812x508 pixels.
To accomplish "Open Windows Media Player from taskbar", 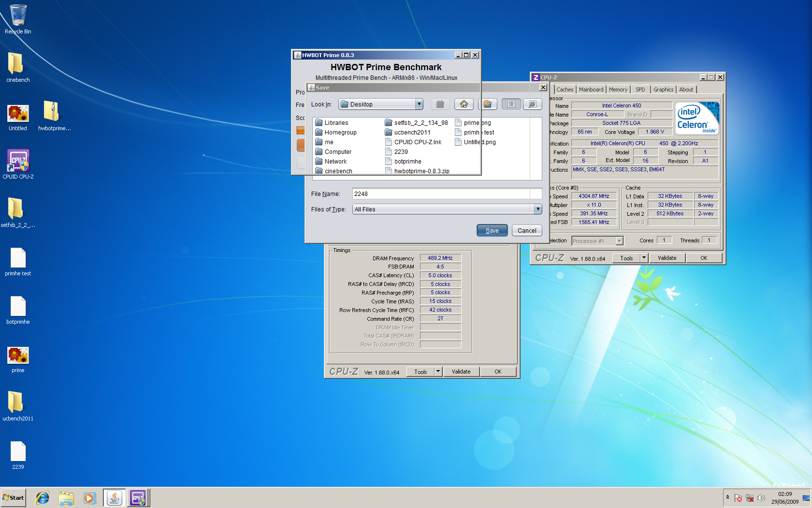I will point(89,498).
